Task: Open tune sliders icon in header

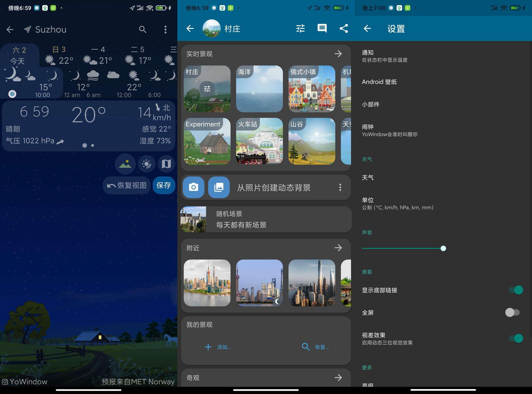Action: tap(300, 29)
